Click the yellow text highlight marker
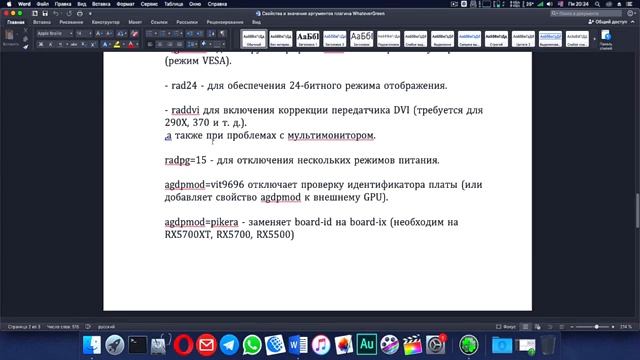This screenshot has height=360, width=640. 117,44
